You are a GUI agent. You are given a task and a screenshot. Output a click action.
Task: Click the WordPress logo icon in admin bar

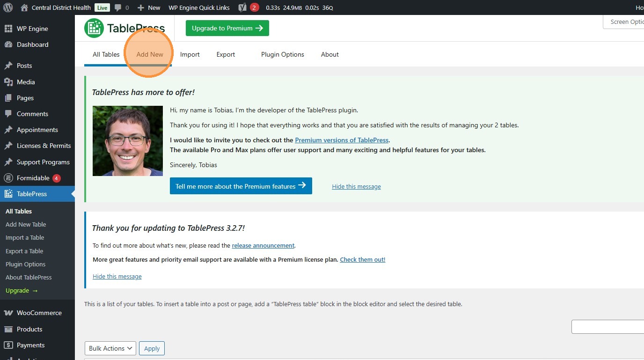pyautogui.click(x=8, y=7)
